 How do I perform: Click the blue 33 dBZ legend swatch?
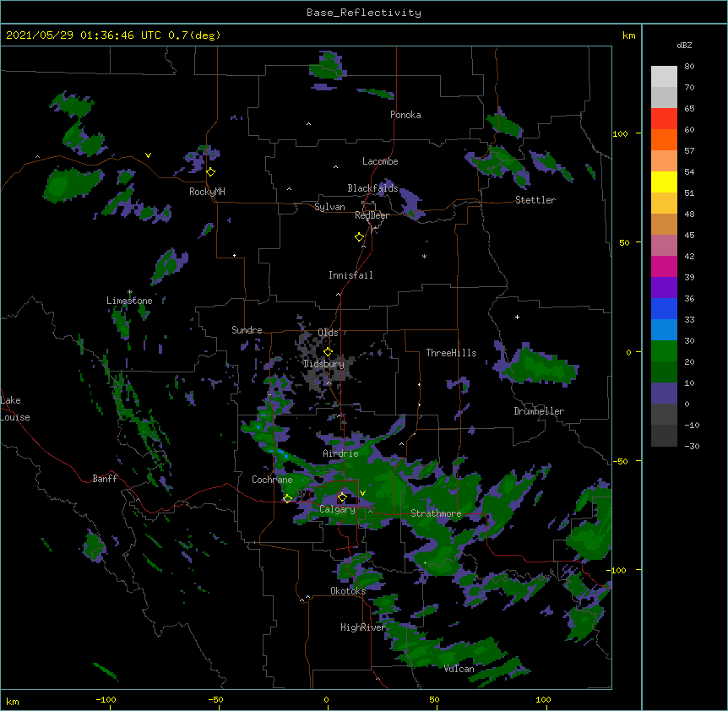[x=664, y=308]
